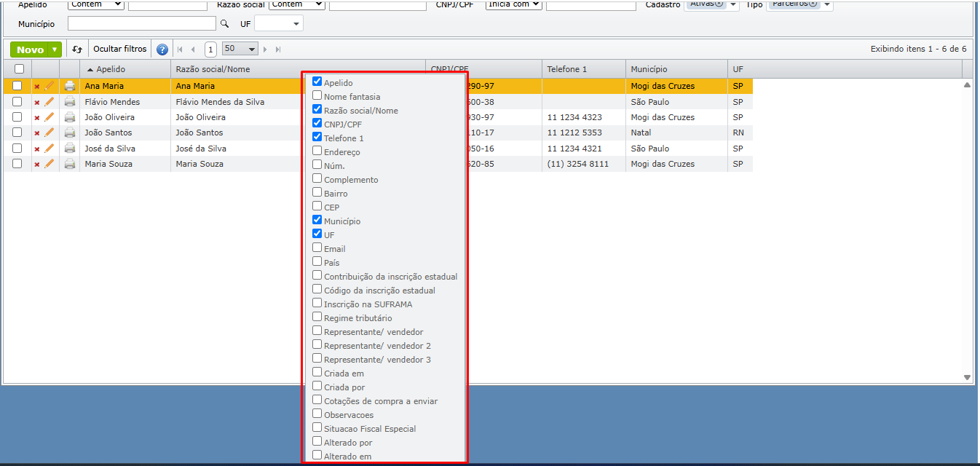Open the blue help icon
Image resolution: width=980 pixels, height=466 pixels.
(162, 50)
